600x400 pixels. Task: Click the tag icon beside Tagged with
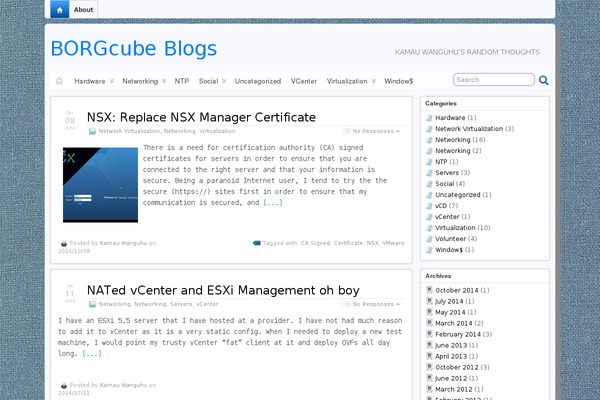257,243
